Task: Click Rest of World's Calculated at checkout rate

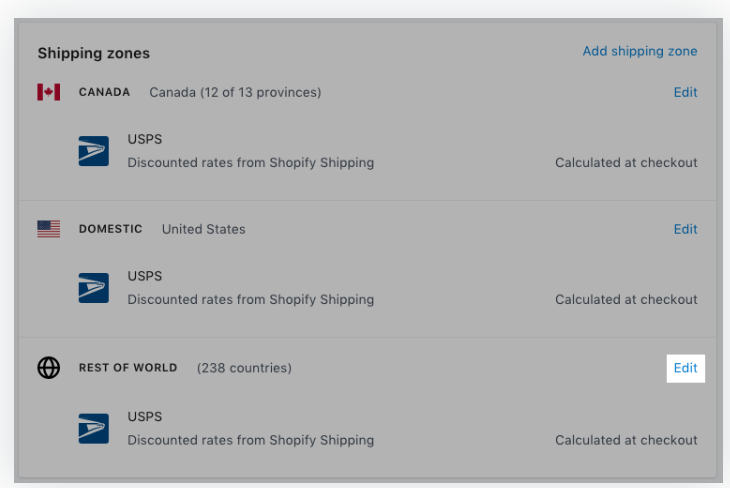Action: (626, 440)
